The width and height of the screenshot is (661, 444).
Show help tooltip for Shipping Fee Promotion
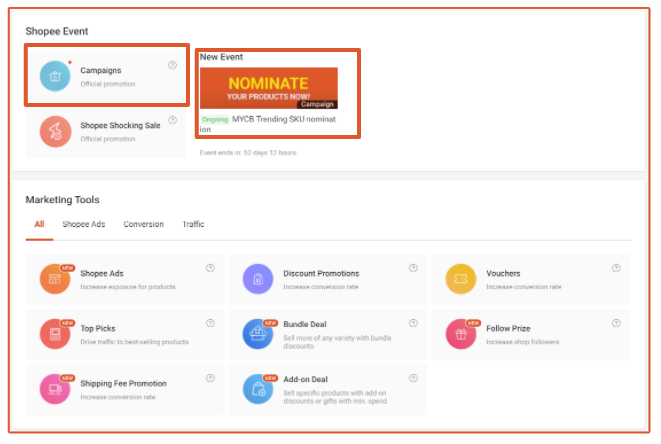coord(210,378)
